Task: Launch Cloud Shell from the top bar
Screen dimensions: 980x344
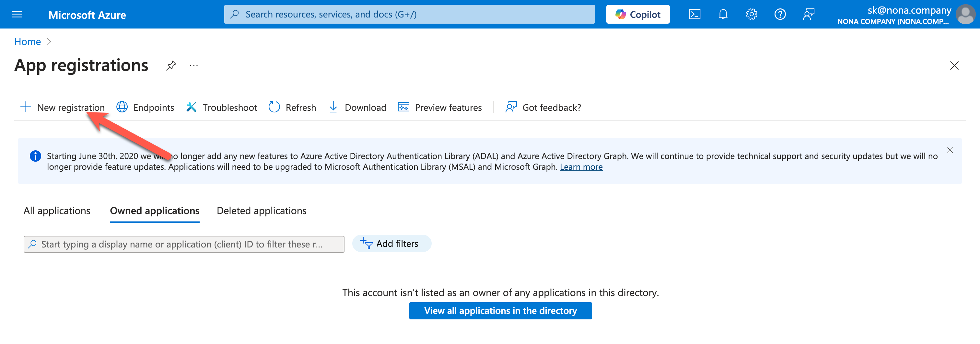Action: tap(694, 15)
